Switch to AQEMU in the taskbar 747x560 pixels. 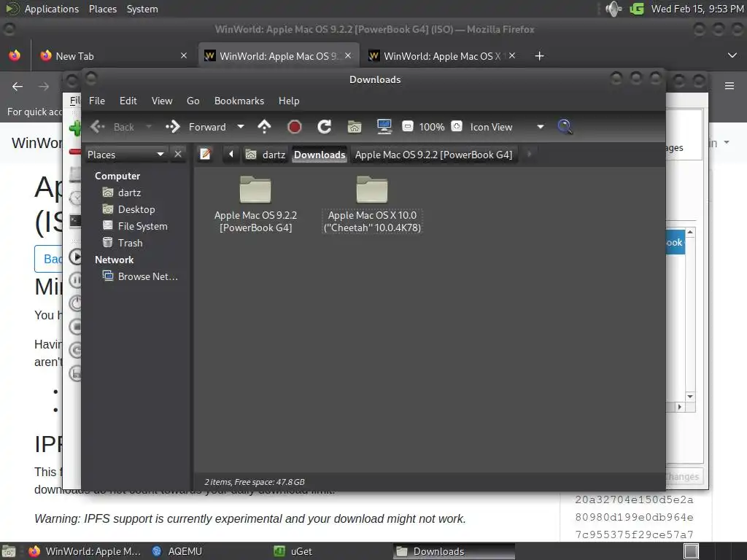(x=177, y=551)
